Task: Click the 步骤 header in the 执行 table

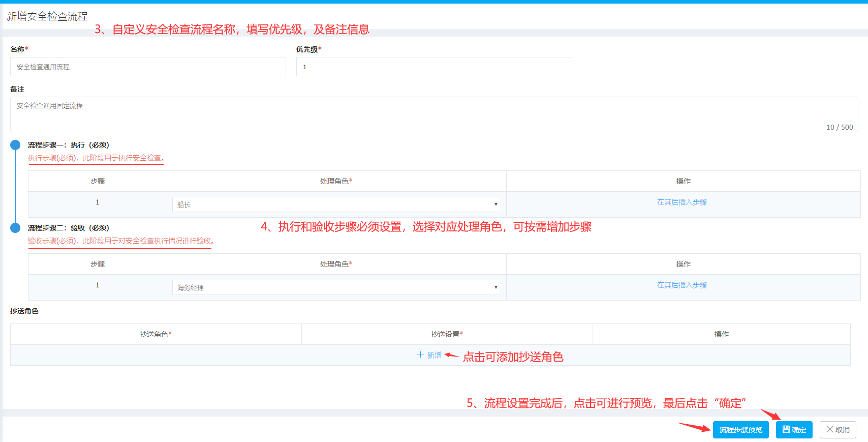Action: [98, 181]
